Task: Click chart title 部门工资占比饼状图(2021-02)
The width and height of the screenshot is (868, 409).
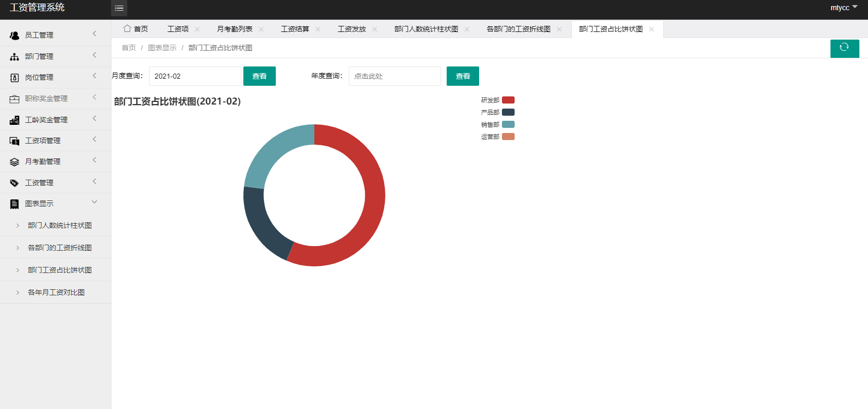Action: click(x=177, y=101)
